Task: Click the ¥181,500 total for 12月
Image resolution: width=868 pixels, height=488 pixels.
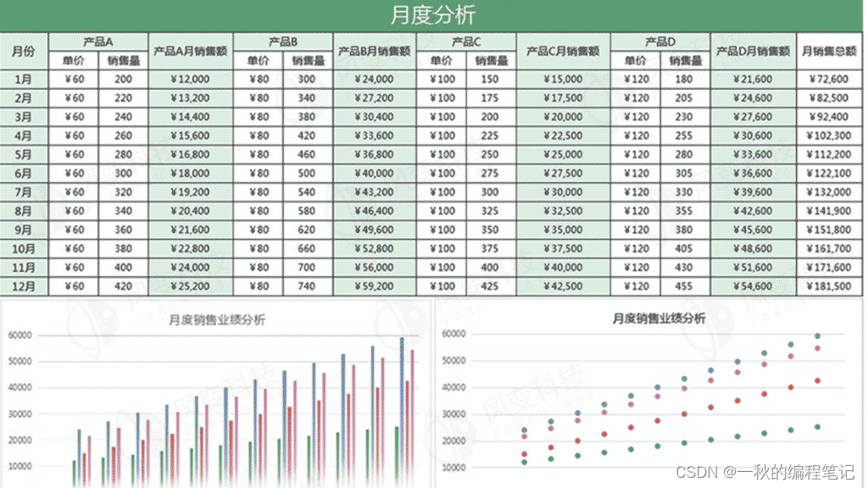Action: click(829, 286)
